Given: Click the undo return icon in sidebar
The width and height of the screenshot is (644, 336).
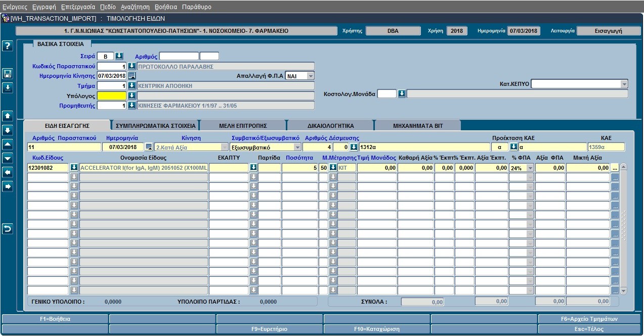Looking at the screenshot, I should (8, 229).
